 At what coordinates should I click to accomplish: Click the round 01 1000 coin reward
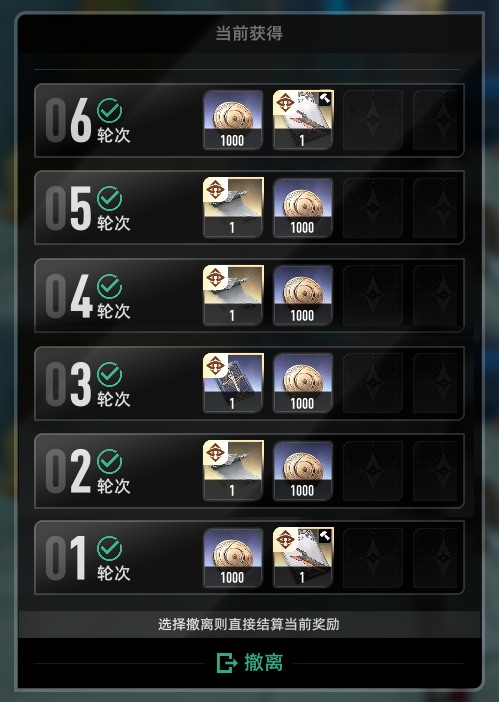coord(233,557)
